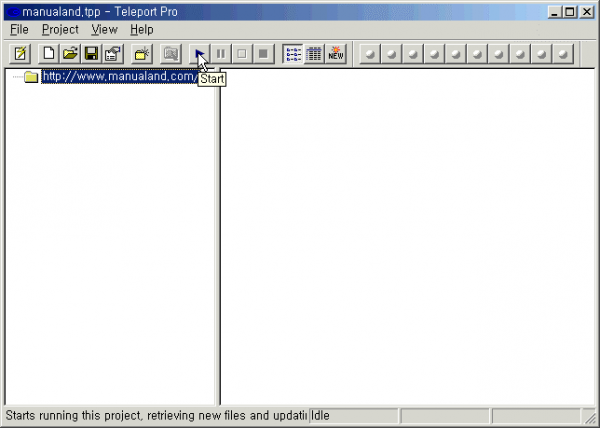Click the second thread status indicator
This screenshot has height=428, width=600.
tap(391, 54)
